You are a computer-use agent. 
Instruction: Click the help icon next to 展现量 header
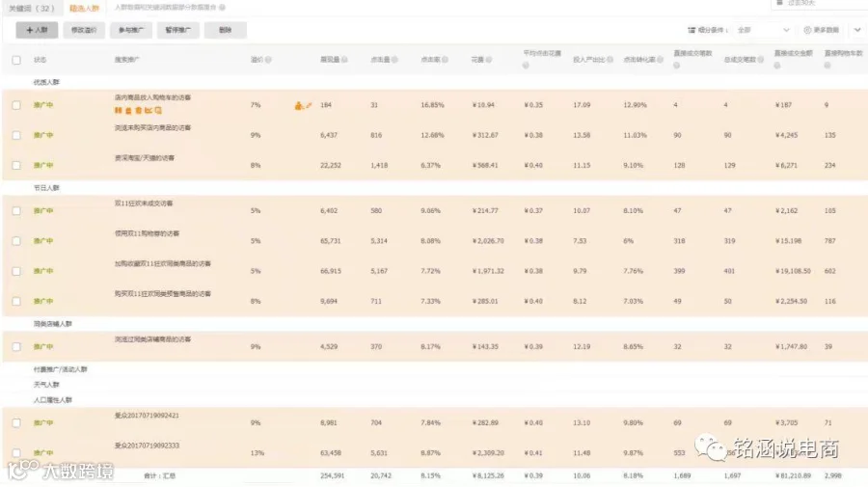[344, 60]
